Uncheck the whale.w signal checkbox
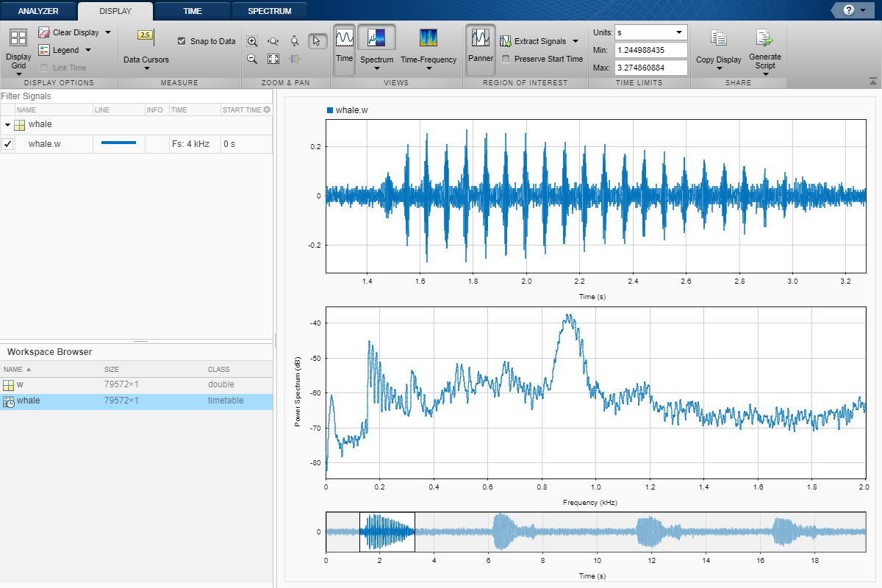The image size is (882, 588). pyautogui.click(x=7, y=144)
